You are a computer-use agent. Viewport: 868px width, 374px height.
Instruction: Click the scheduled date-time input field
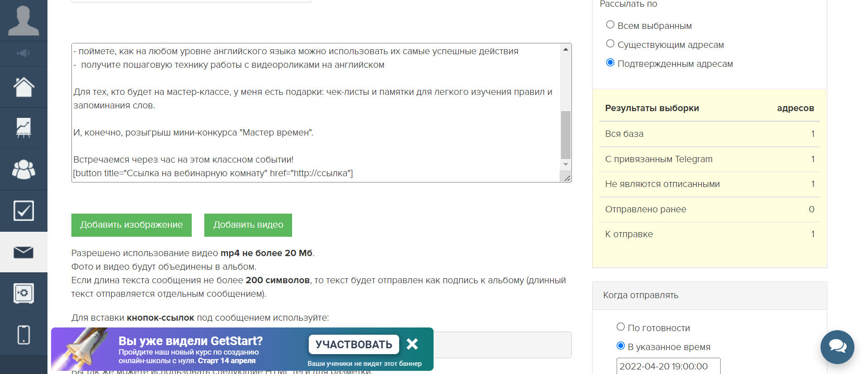pyautogui.click(x=668, y=366)
